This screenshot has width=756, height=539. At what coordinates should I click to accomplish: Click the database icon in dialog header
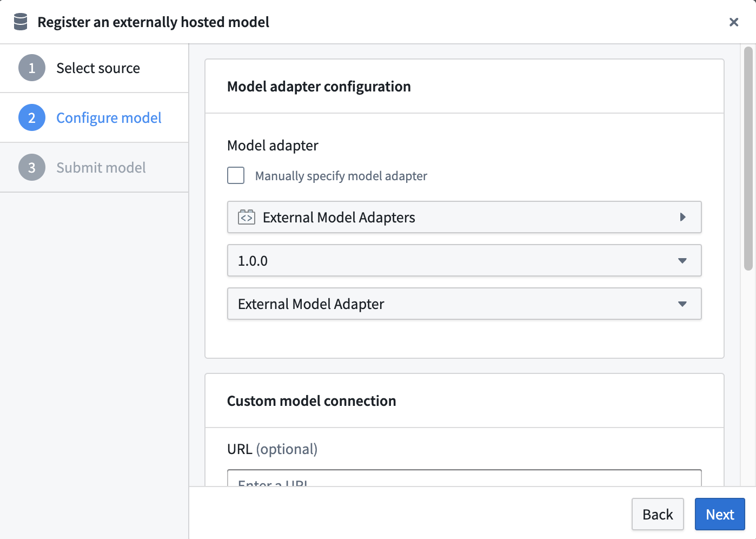click(x=21, y=22)
